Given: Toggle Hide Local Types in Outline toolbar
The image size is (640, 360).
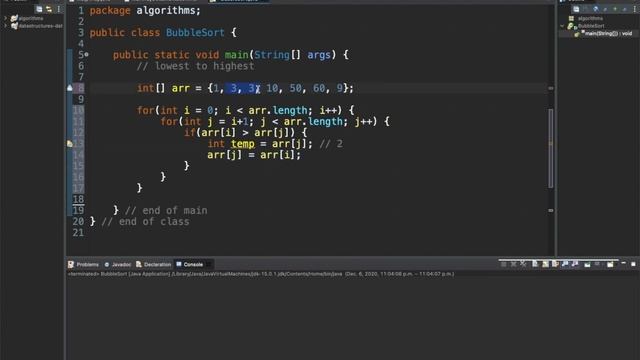Looking at the screenshot, I should (x=624, y=9).
